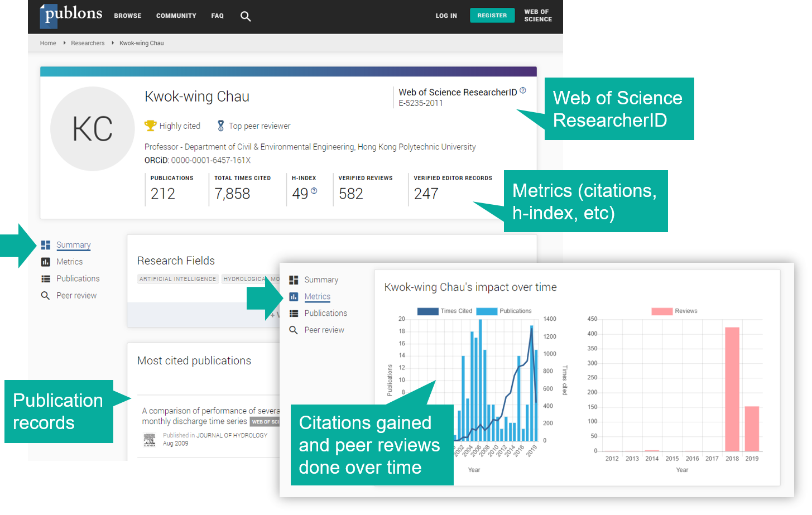Screen dimensions: 812x515
Task: Click the h-index help question mark icon
Action: 314,191
